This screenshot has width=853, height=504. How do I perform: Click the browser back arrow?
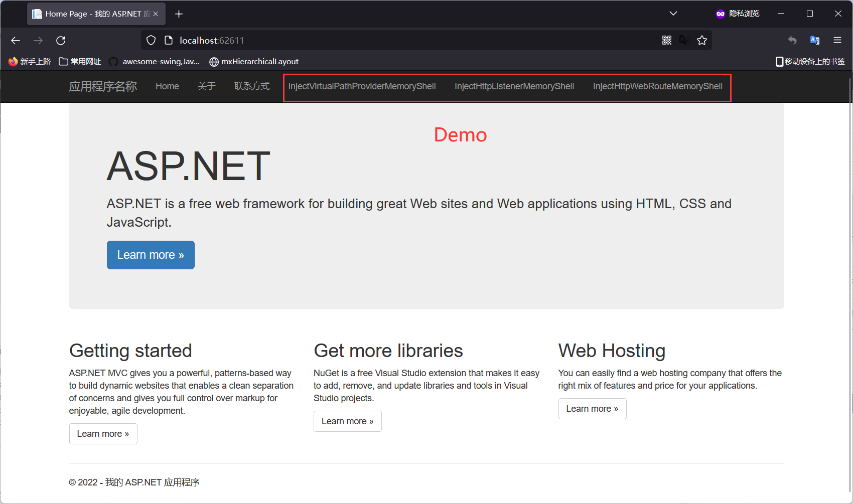[16, 41]
